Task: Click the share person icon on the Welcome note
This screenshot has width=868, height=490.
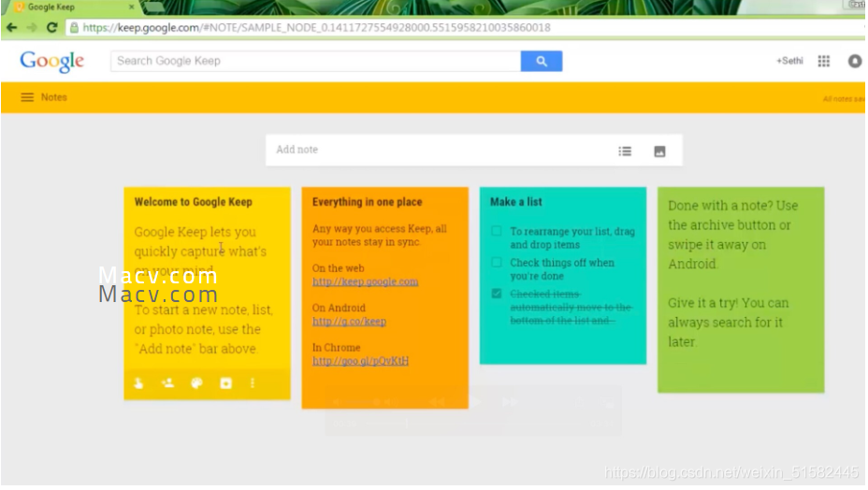Action: [x=167, y=383]
